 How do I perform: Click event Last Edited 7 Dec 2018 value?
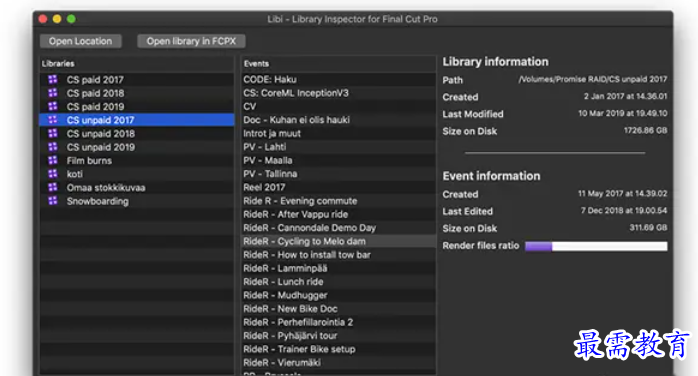[624, 210]
